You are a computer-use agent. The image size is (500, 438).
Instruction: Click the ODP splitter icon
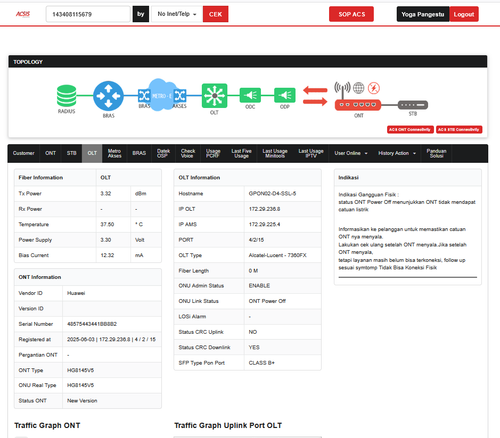tap(285, 95)
